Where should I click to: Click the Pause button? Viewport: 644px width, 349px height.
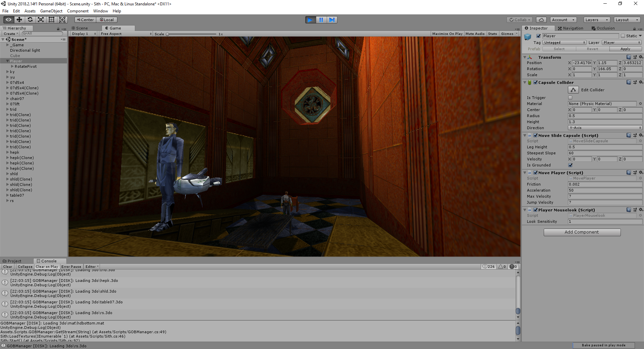pos(321,20)
